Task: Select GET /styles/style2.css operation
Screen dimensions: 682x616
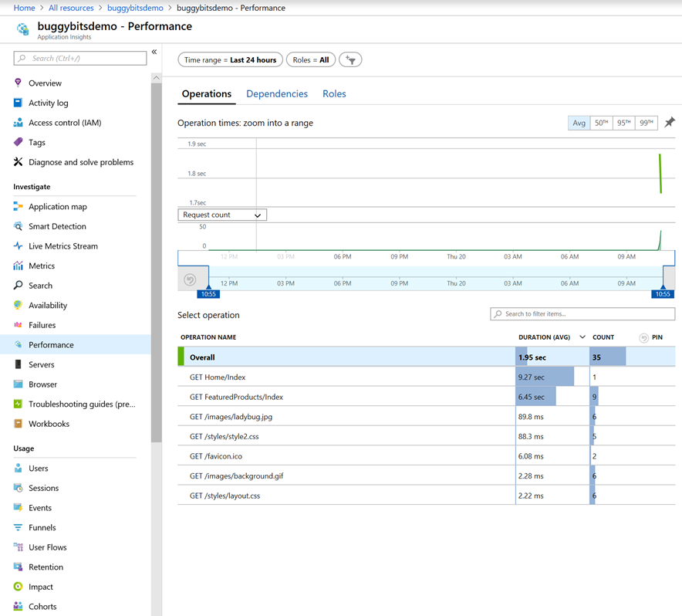Action: click(x=427, y=436)
